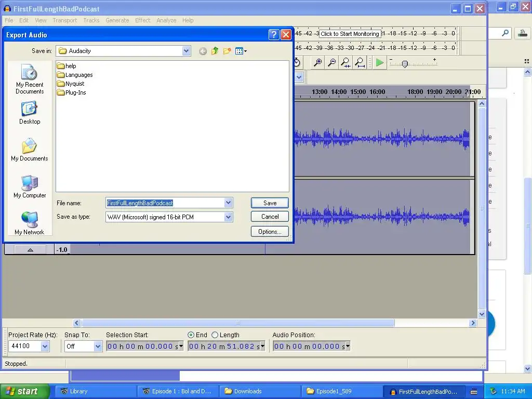The height and width of the screenshot is (399, 532).
Task: Expand the Save as type dropdown
Action: [229, 217]
